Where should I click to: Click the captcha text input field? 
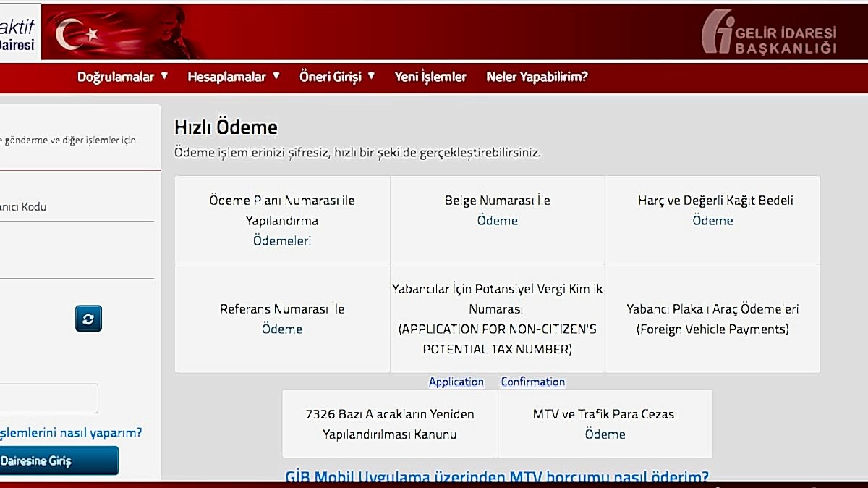point(48,398)
